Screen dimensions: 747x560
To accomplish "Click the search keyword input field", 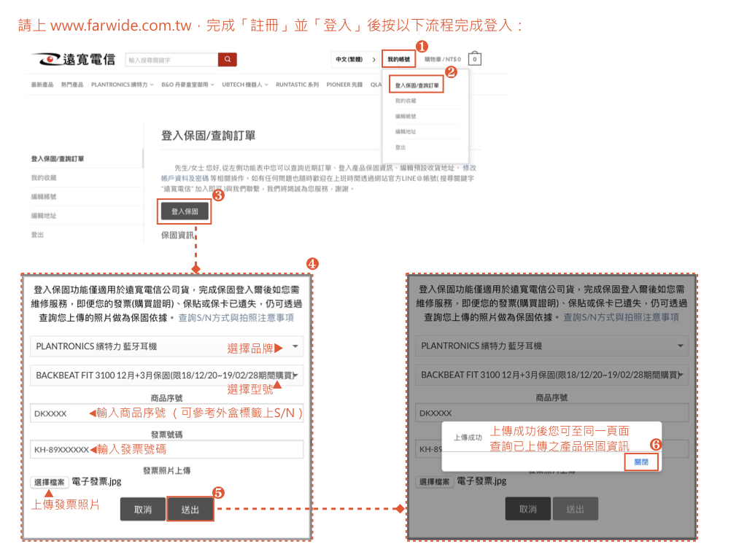I will 171,60.
